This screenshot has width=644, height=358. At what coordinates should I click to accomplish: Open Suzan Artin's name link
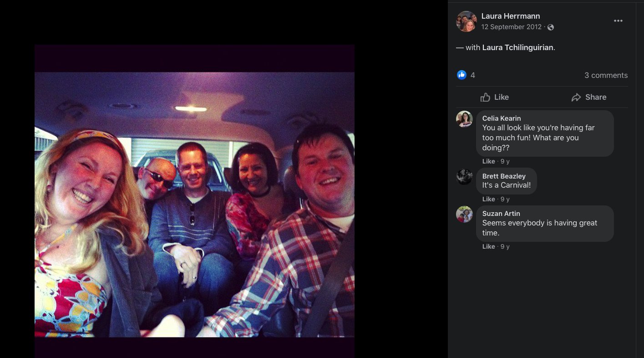click(501, 214)
